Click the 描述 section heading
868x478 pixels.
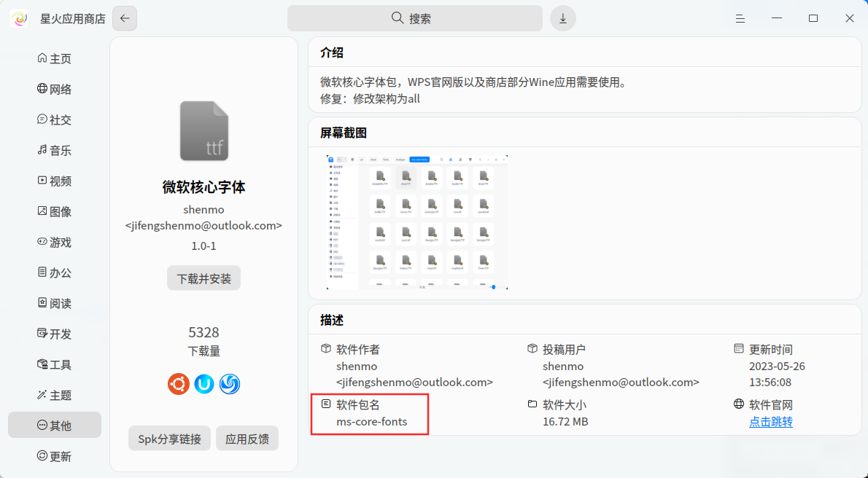point(332,321)
